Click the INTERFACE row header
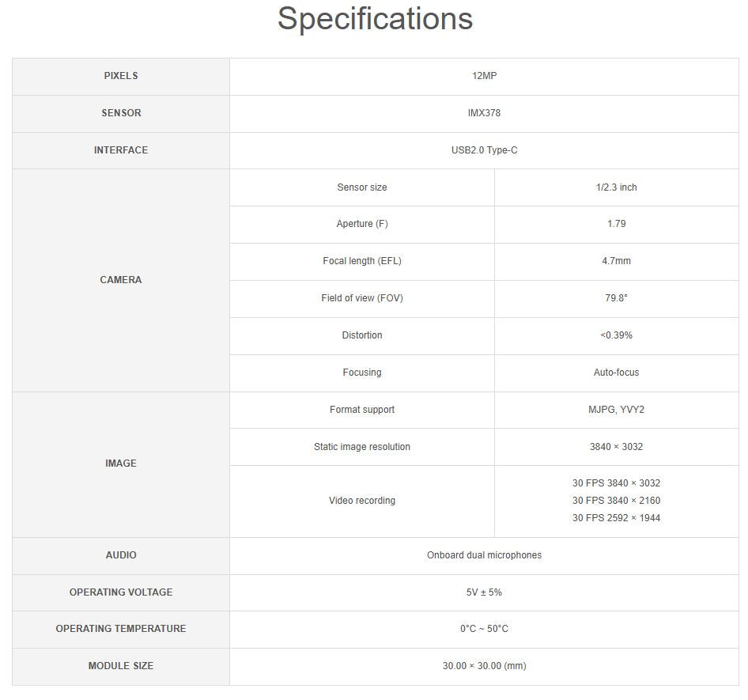 click(121, 150)
